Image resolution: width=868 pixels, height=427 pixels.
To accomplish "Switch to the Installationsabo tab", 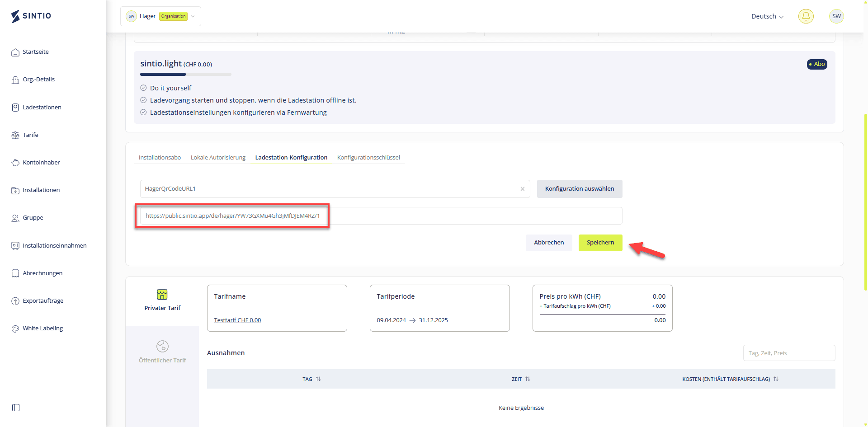I will (160, 158).
